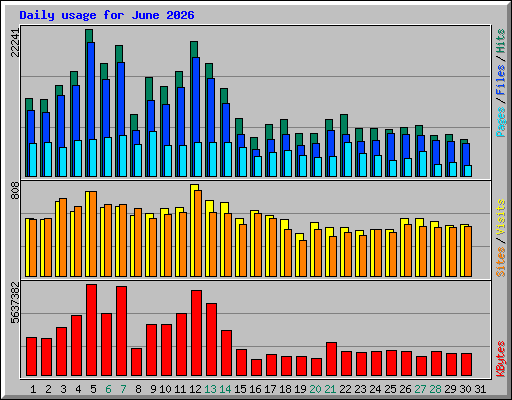
Task: Click green weekend day label 27
Action: click(x=420, y=389)
